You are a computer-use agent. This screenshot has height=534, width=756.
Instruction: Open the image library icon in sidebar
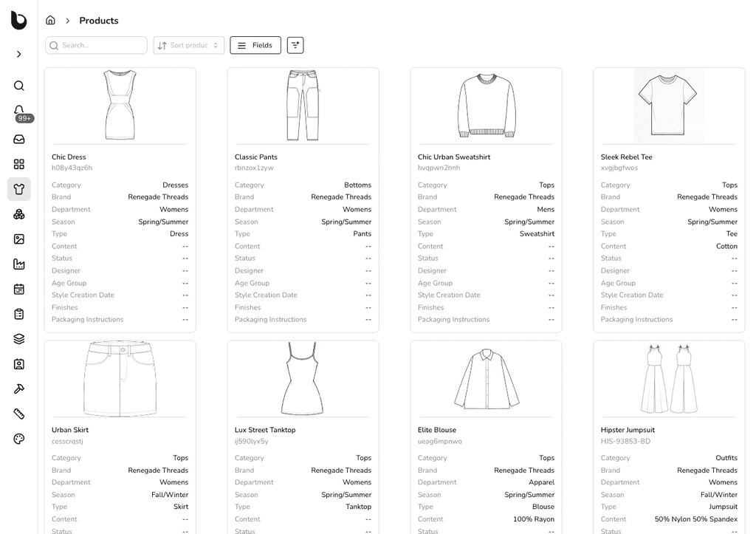coord(18,239)
